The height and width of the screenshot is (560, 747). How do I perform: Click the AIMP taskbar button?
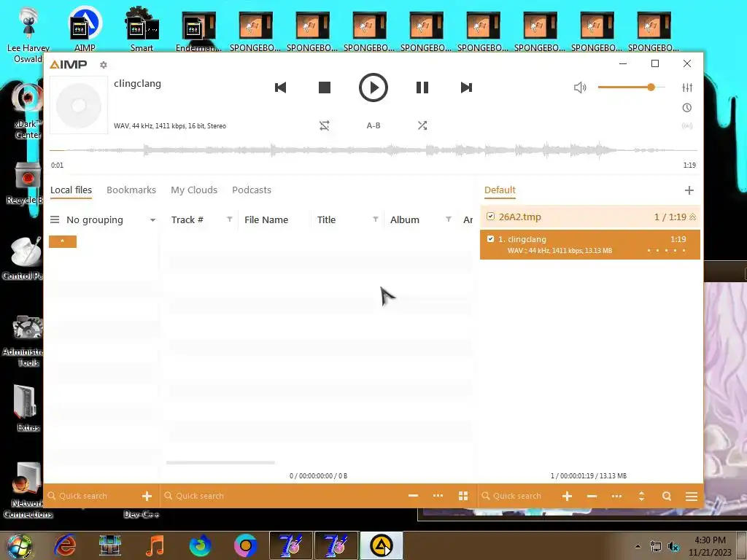coord(381,545)
